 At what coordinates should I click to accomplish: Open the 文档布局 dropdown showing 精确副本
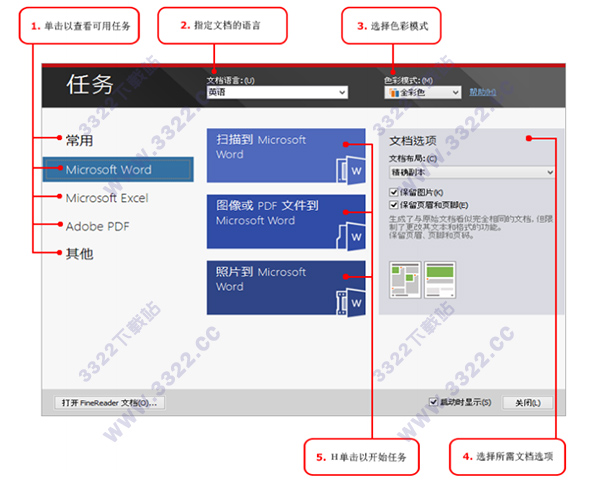(472, 172)
